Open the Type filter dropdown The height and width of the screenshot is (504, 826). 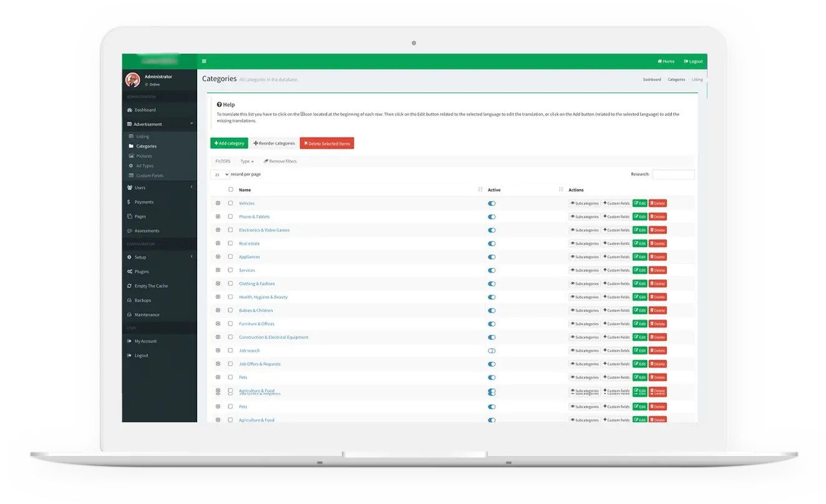click(x=247, y=161)
